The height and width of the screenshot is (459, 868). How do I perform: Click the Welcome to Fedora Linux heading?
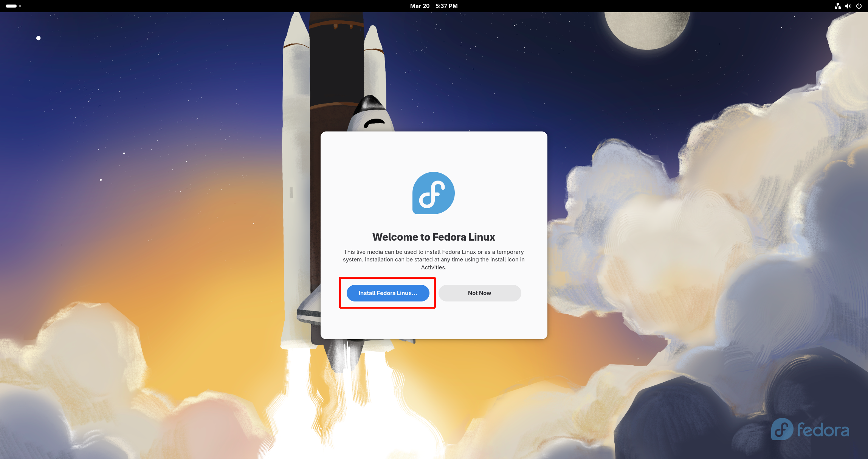pos(434,237)
